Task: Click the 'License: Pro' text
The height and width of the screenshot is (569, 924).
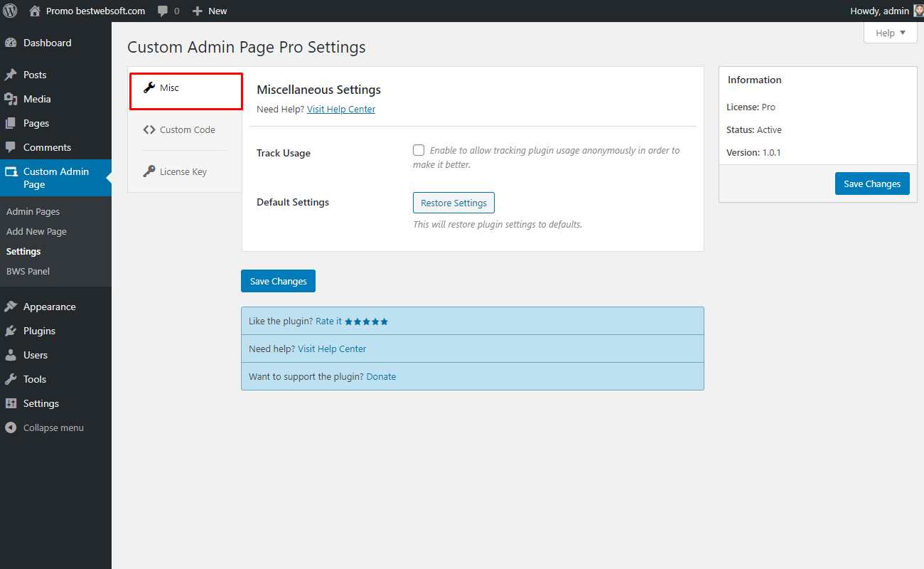Action: pos(751,107)
